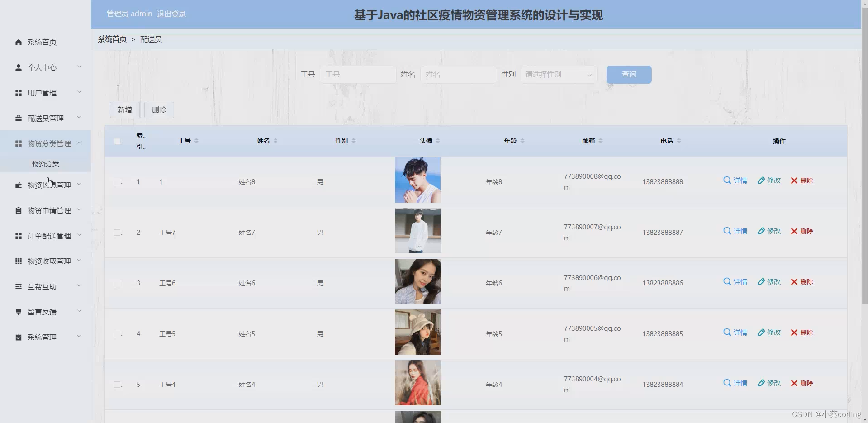The width and height of the screenshot is (868, 423).
Task: Click the email 773890005@qq.com
Action: tap(592, 334)
